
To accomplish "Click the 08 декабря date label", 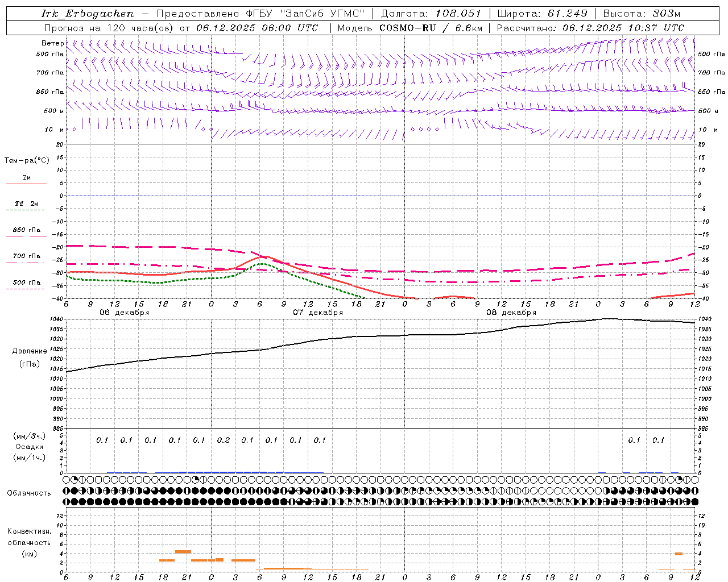I will click(x=511, y=312).
